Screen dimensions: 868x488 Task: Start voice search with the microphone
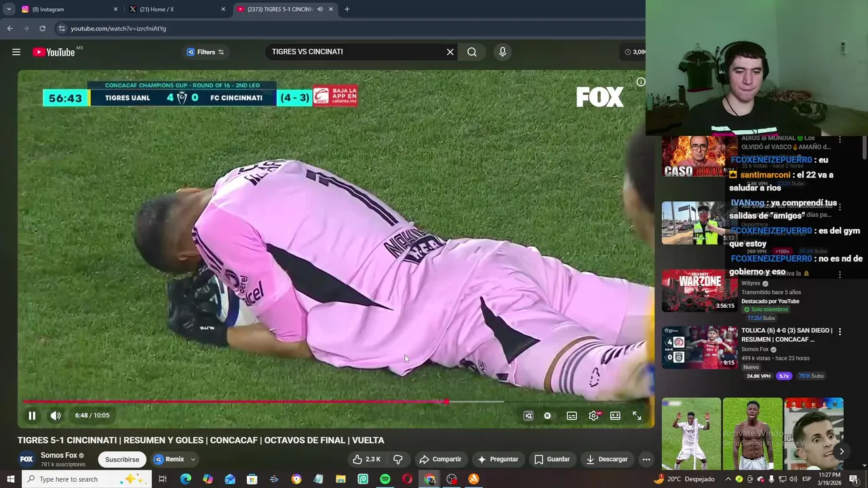coord(502,52)
